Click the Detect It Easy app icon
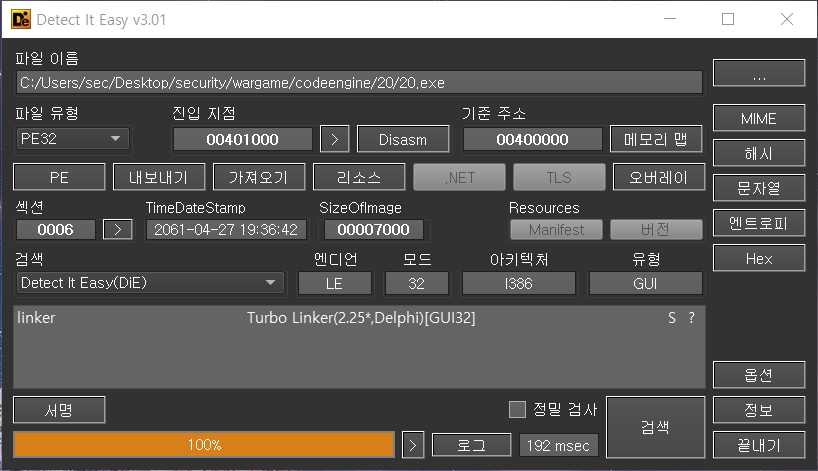Viewport: 818px width, 471px height. click(x=21, y=19)
